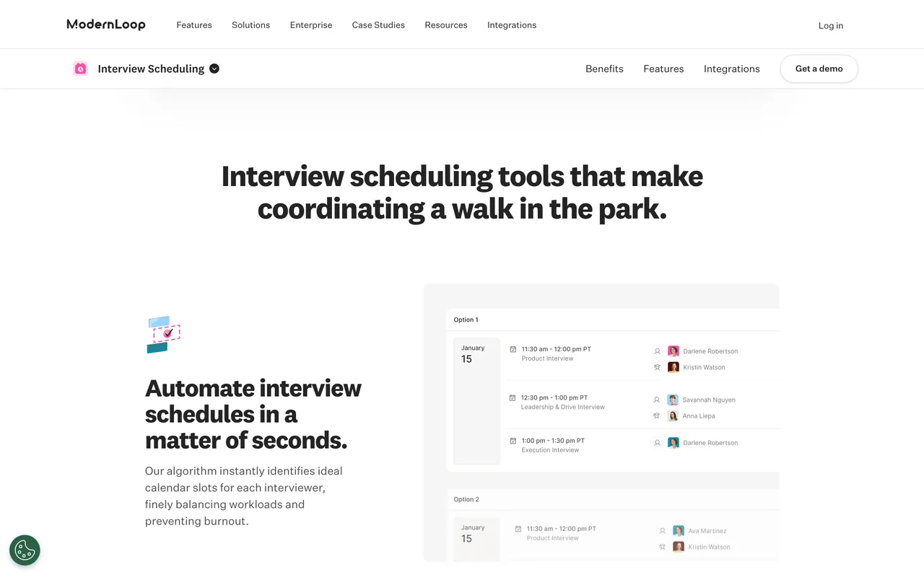The image size is (924, 572).
Task: Open the Case Studies menu
Action: [378, 25]
